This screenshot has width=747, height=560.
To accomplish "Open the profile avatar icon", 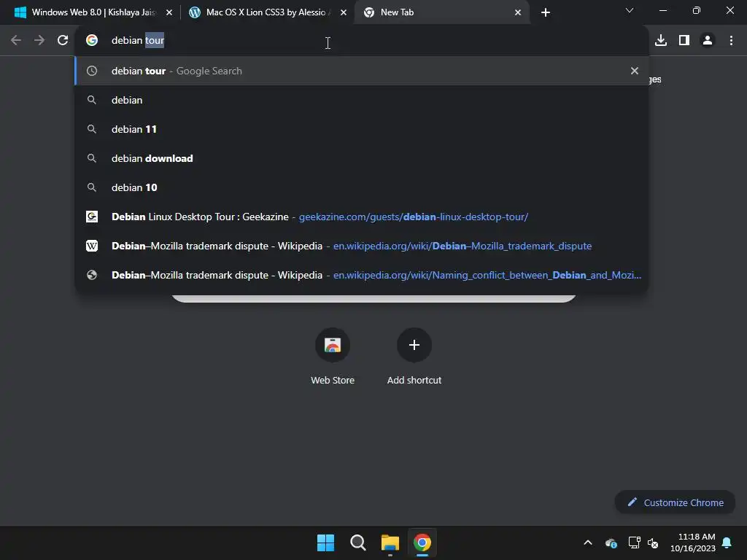I will click(x=708, y=41).
